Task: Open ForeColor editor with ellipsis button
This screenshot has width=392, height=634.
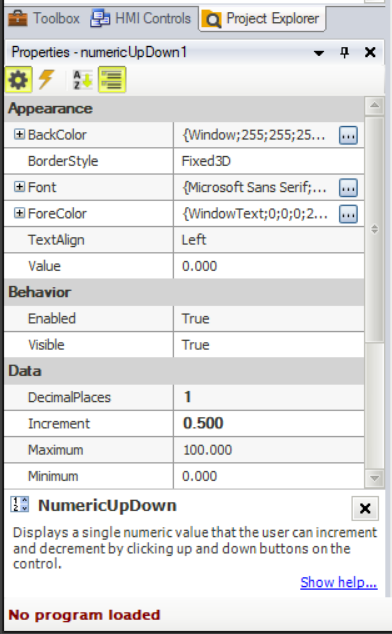Action: coord(348,214)
